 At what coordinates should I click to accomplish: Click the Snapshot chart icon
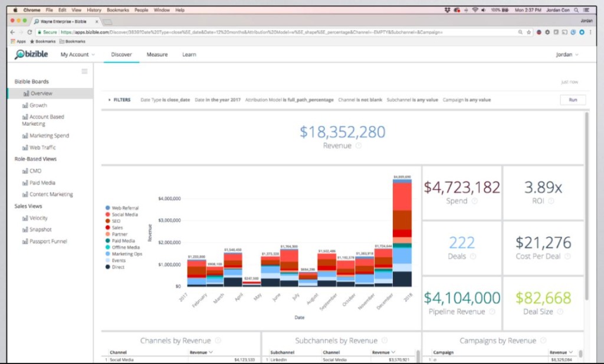point(25,229)
